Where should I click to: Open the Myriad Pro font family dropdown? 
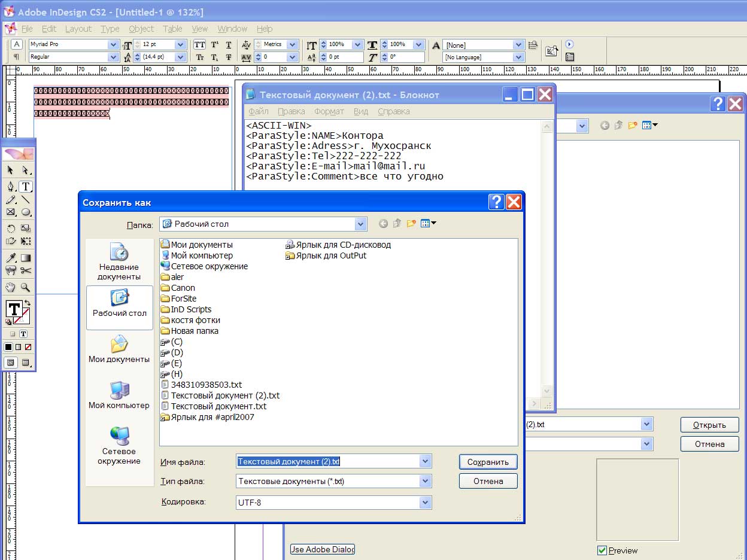[x=113, y=45]
